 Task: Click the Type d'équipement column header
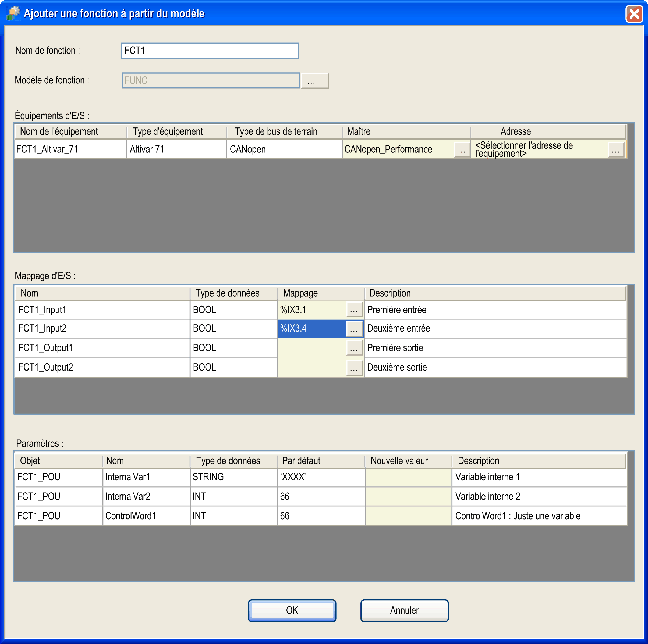click(176, 131)
